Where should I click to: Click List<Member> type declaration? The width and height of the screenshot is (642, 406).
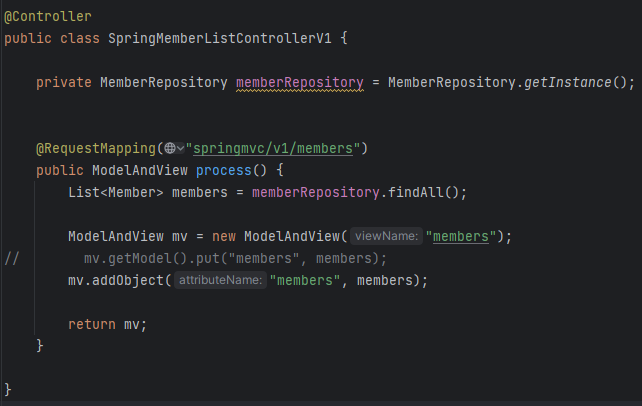point(115,192)
